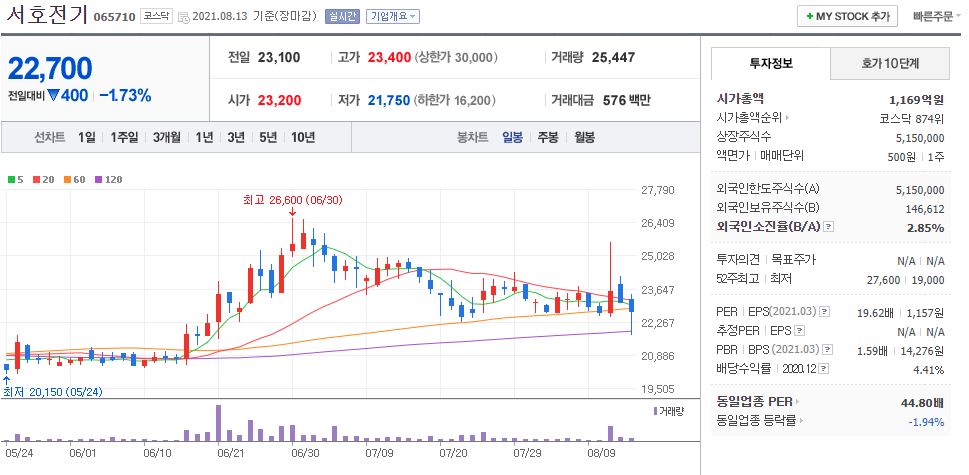Screen dimensions: 969x475
Task: Select the 5년 line chart period
Action: coord(268,137)
